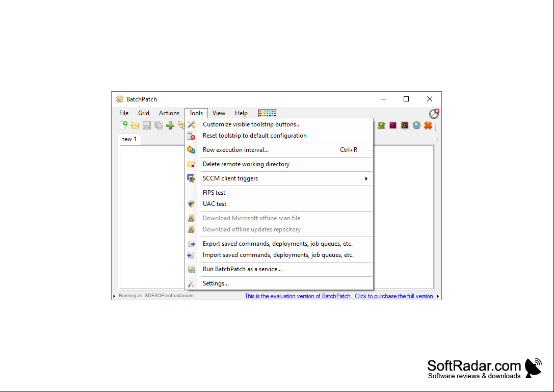Click the wrench icon beside Customize toolstrip
554x392 pixels.
[191, 124]
